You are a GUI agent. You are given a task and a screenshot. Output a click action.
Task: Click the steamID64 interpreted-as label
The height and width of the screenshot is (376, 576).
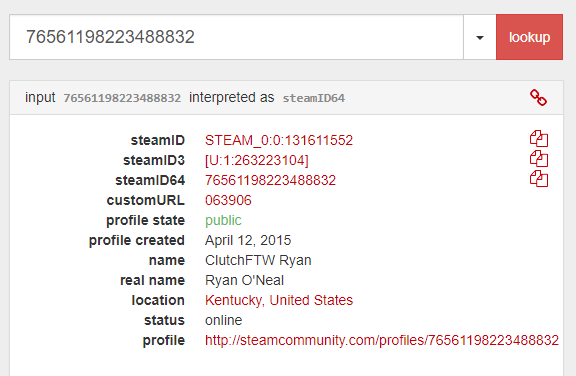(313, 98)
